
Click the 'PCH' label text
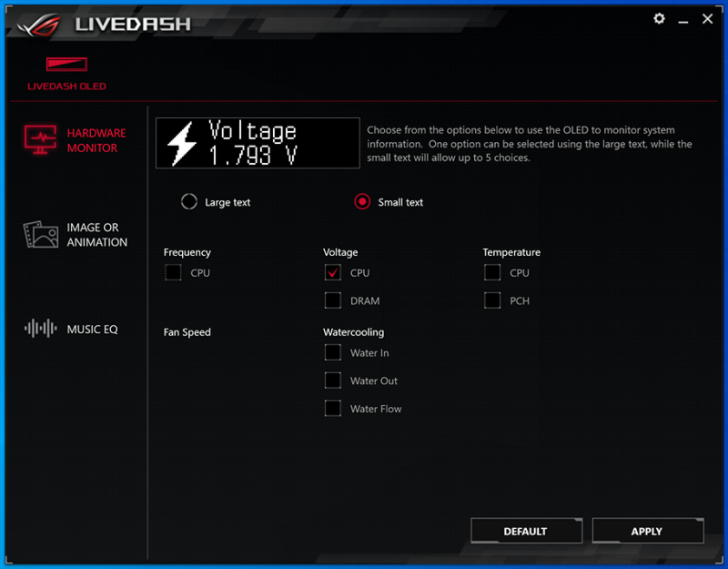(x=520, y=301)
